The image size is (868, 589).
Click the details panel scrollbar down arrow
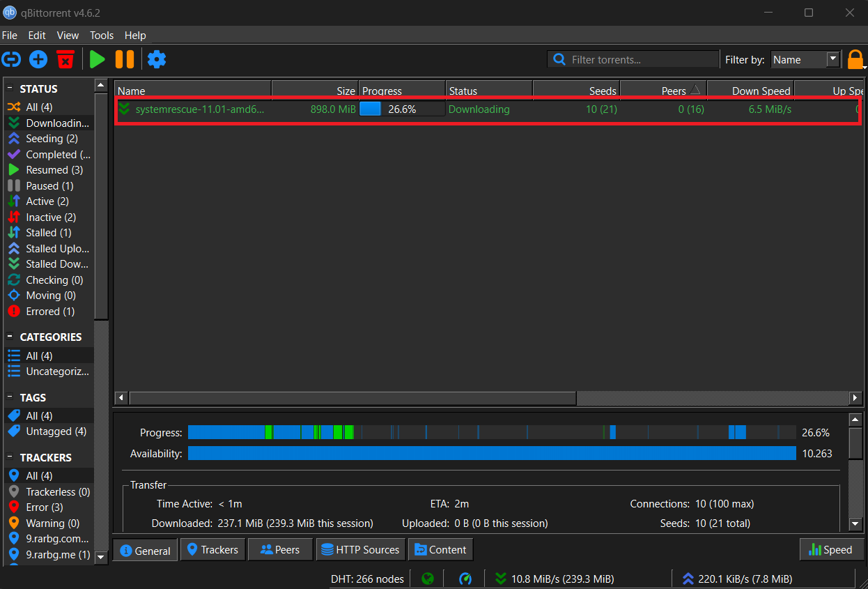[855, 523]
